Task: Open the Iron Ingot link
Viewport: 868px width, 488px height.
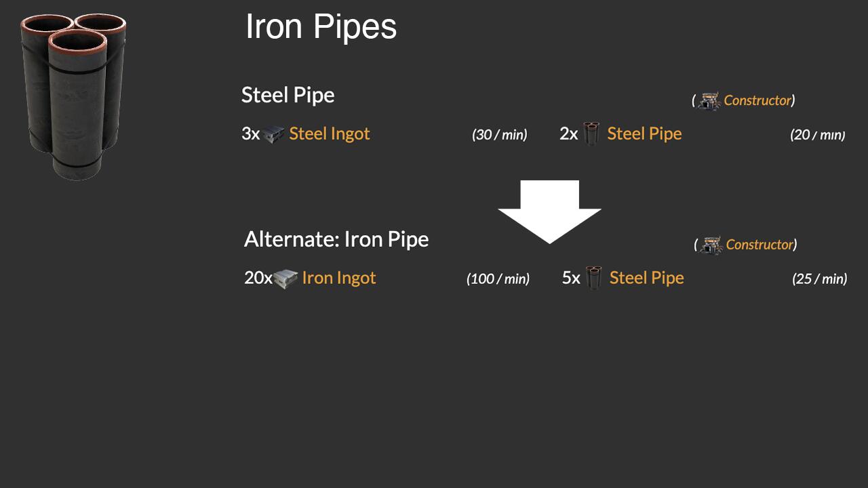Action: click(339, 278)
